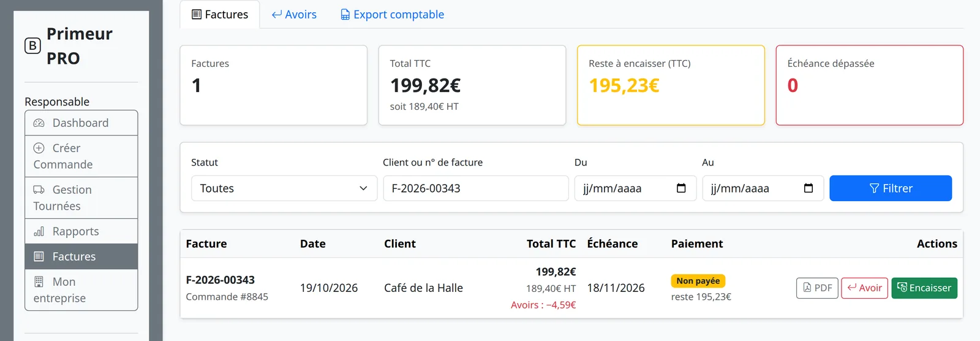The image size is (980, 341).
Task: Click the return-arrow icon on Avoir button
Action: pyautogui.click(x=852, y=287)
